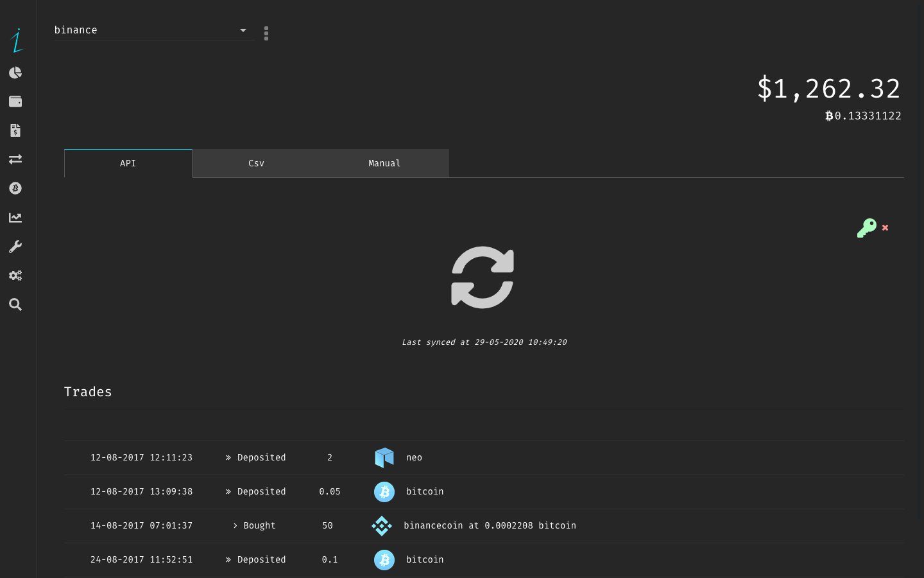Click the large sync refresh icon
The image size is (924, 578).
(483, 277)
